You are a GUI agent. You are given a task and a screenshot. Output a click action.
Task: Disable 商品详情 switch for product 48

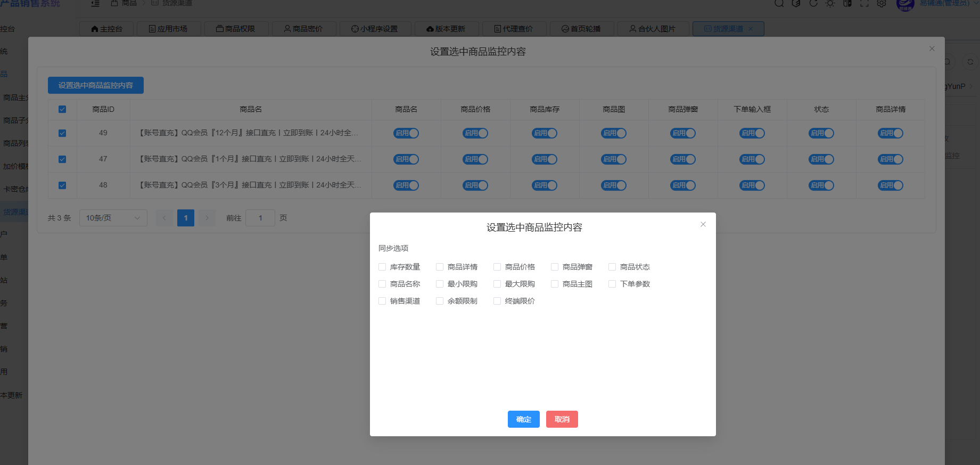click(890, 185)
